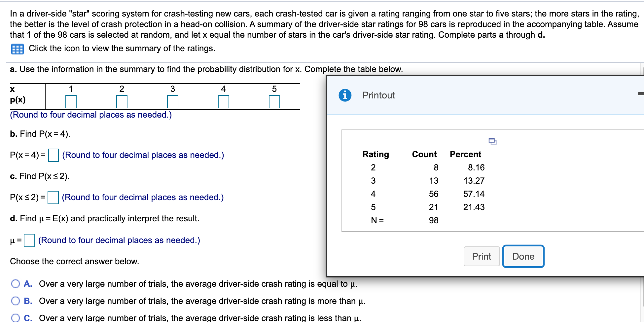This screenshot has height=327, width=644.
Task: Click the Print button in the printout dialog
Action: click(482, 256)
